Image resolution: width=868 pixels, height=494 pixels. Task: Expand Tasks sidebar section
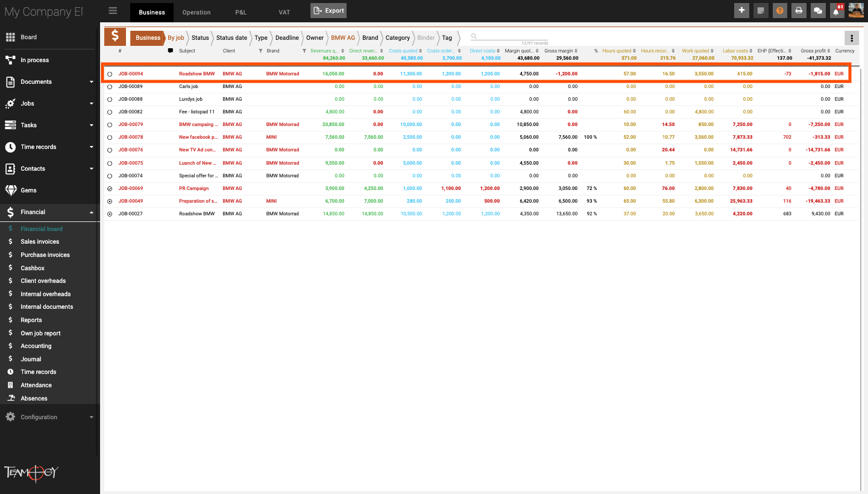pyautogui.click(x=92, y=125)
